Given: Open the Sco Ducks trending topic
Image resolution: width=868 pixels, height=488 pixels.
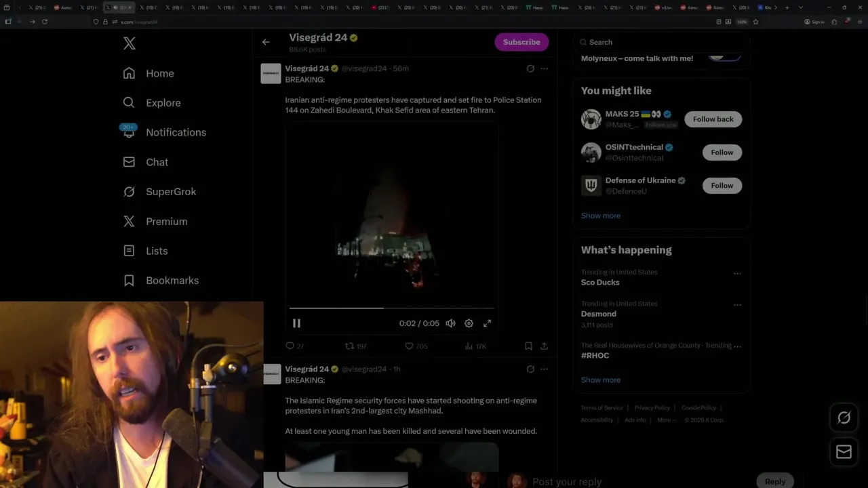Looking at the screenshot, I should click(x=600, y=283).
